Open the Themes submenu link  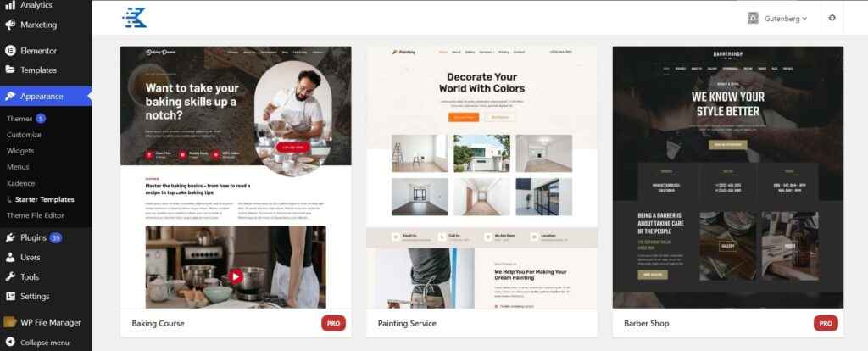pos(19,119)
